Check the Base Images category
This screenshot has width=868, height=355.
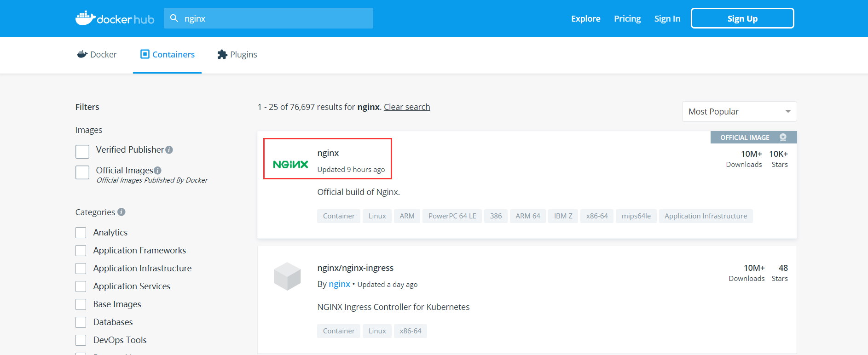(81, 304)
